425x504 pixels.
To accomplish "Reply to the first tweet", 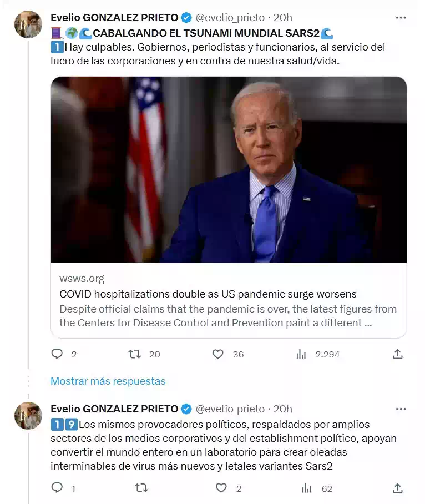I will pos(57,354).
